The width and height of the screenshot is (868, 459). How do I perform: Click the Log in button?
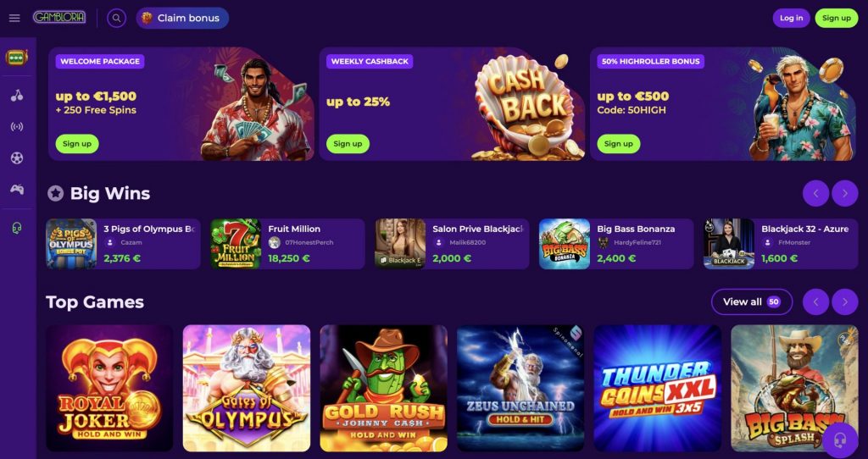click(x=791, y=19)
